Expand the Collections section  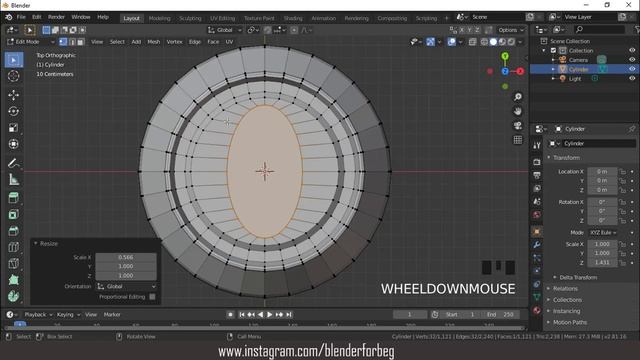point(567,300)
